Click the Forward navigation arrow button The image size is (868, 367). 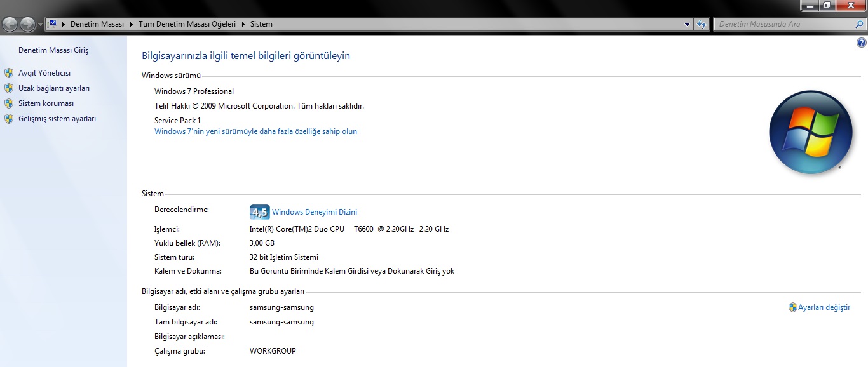pos(28,24)
